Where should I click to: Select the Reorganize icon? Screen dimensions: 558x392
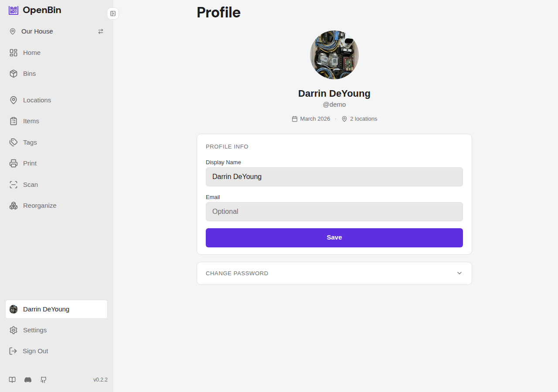tap(13, 205)
